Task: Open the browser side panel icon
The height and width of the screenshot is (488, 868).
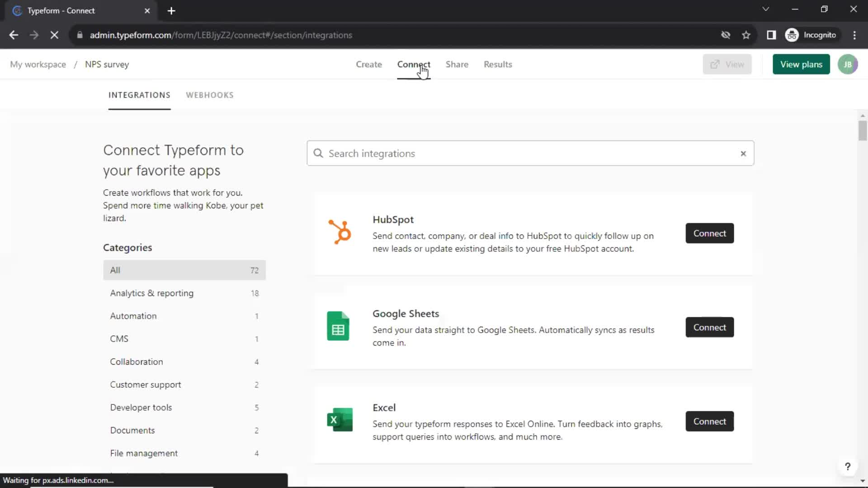Action: click(771, 35)
